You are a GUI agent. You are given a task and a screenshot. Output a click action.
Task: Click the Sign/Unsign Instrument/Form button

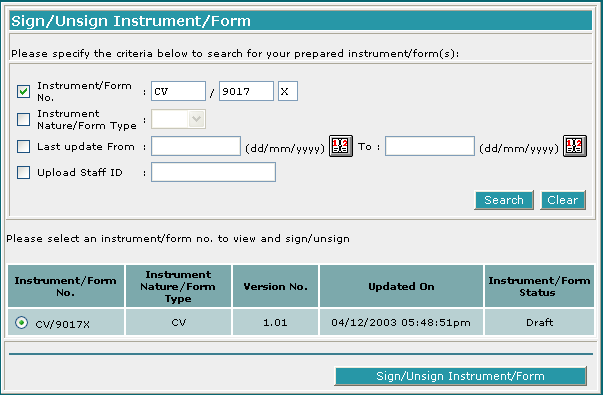pos(461,376)
